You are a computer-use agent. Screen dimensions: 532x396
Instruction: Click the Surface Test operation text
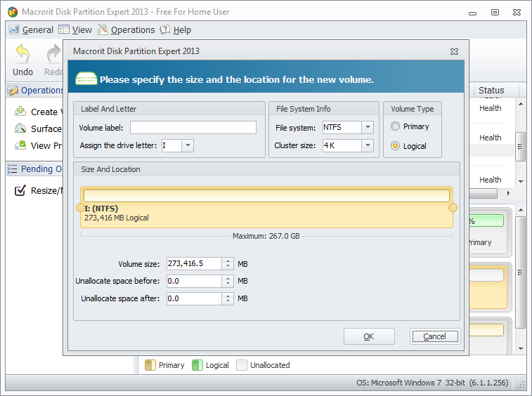pos(47,128)
